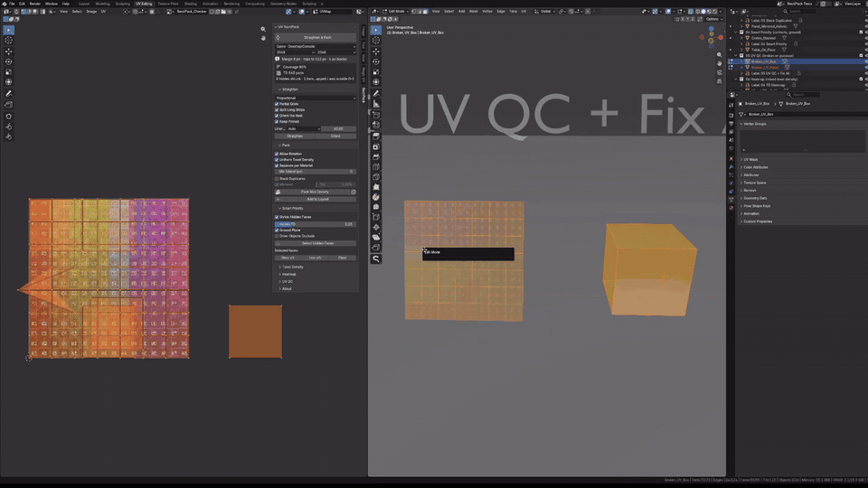Expand the About section
This screenshot has width=868, height=488.
[x=286, y=288]
